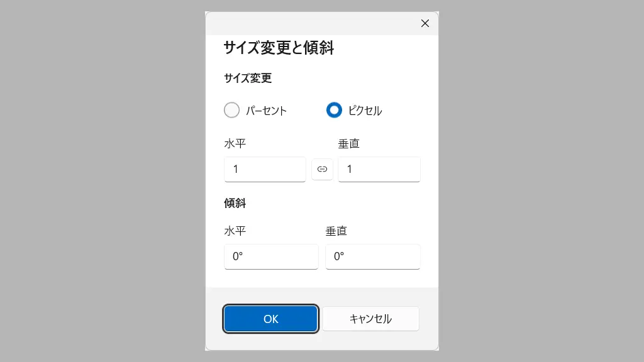Click the パーセント option label text
The height and width of the screenshot is (362, 644).
coord(266,111)
